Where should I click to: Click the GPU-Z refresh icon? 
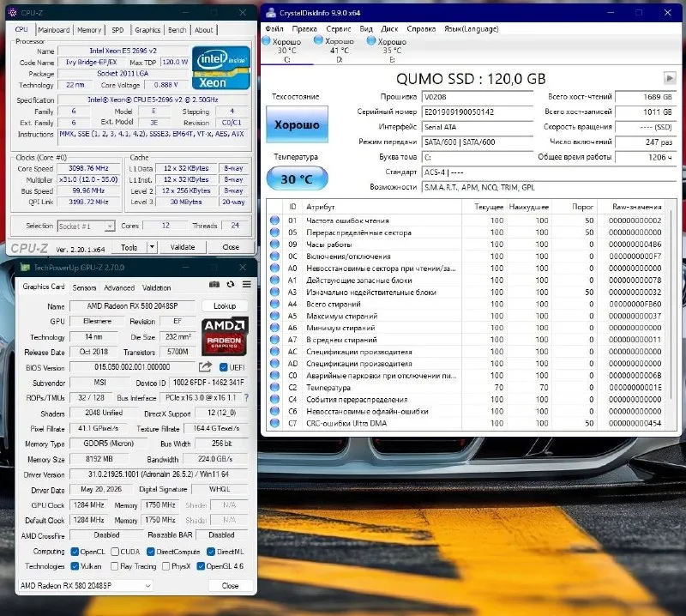pos(231,285)
